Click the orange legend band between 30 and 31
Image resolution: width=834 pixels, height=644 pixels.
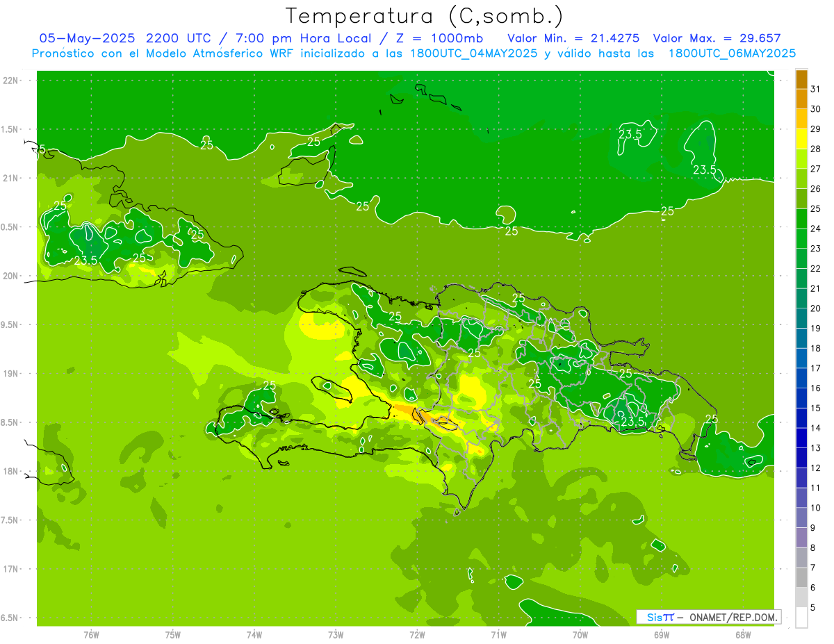tap(801, 99)
